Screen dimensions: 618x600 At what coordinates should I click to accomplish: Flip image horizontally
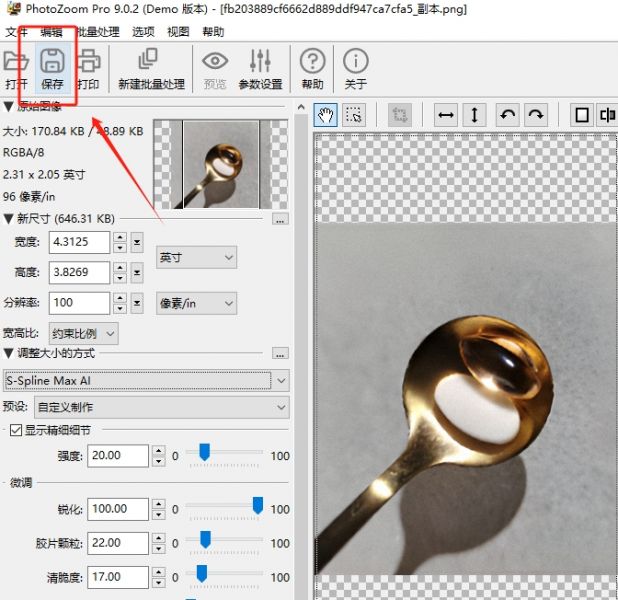click(446, 115)
